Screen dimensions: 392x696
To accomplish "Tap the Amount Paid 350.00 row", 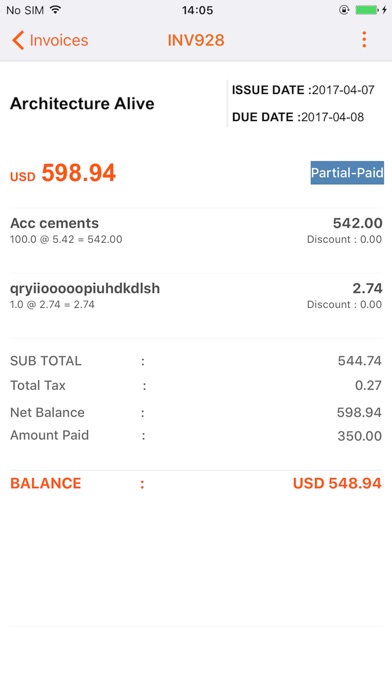I will point(196,435).
